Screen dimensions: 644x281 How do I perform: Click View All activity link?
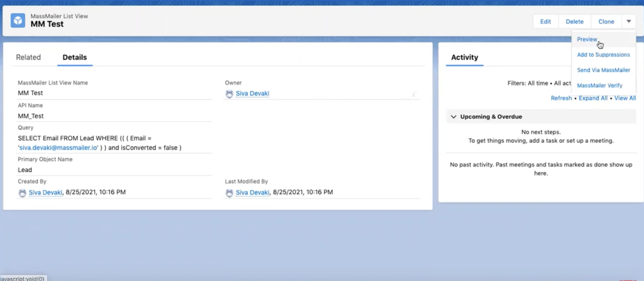coord(625,98)
